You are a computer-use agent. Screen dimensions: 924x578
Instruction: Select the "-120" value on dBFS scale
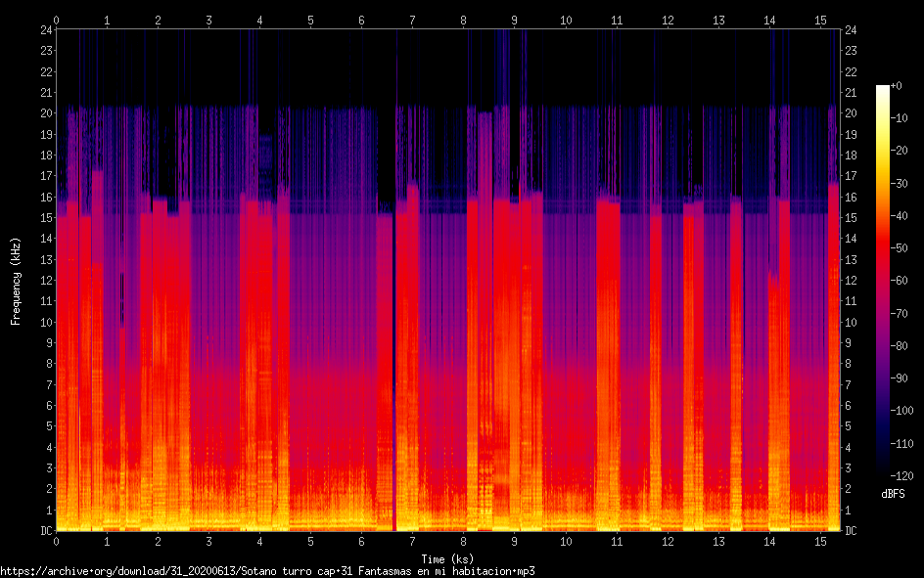[901, 475]
